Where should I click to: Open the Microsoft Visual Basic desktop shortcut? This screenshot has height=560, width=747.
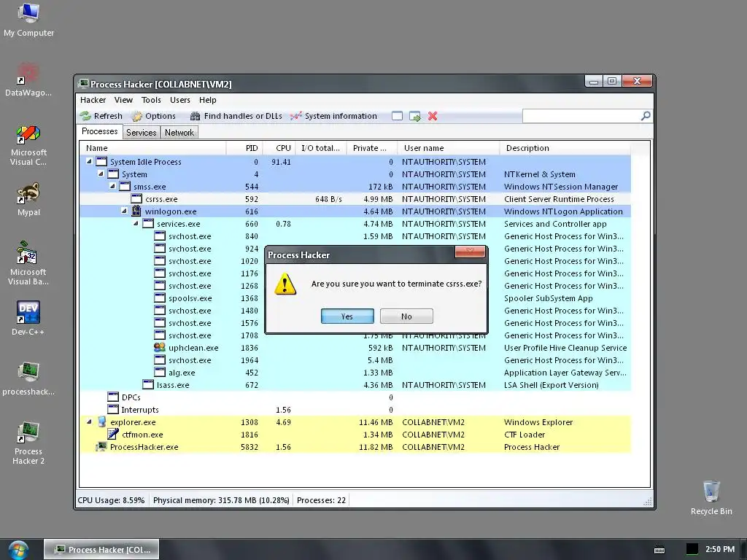tap(28, 263)
